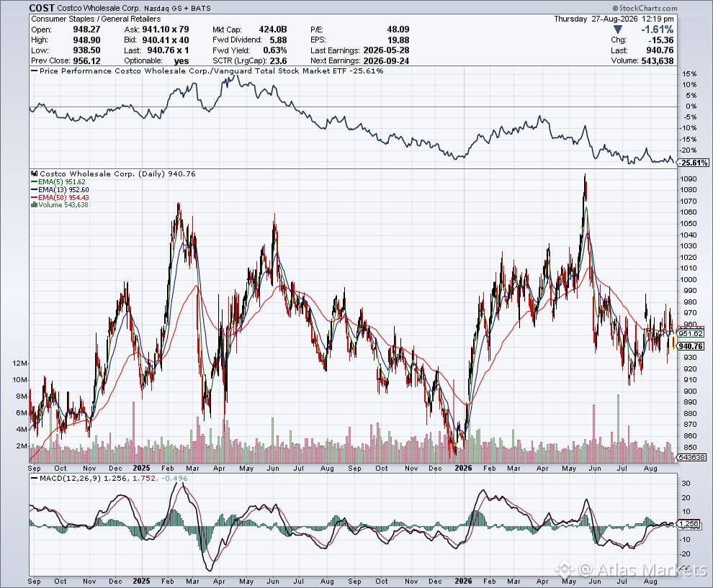Open the ©StockCharts.com link

(645, 8)
